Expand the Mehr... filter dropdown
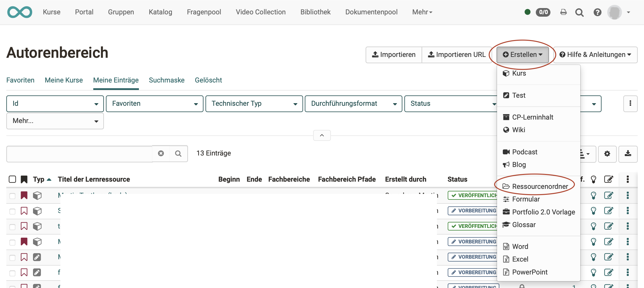Image resolution: width=644 pixels, height=288 pixels. (x=55, y=121)
